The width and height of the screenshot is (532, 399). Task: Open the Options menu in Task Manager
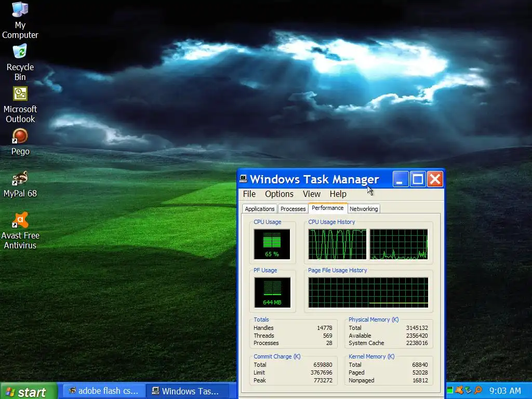coord(279,194)
